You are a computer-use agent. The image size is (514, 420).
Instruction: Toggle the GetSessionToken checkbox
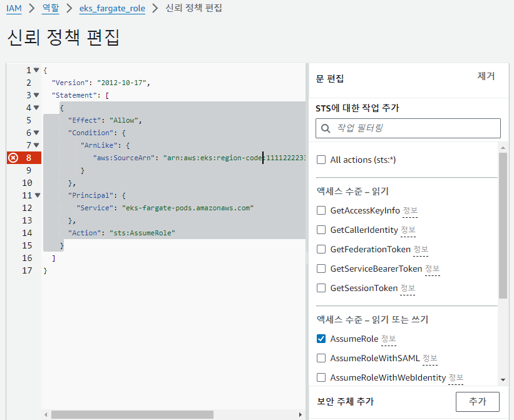321,288
